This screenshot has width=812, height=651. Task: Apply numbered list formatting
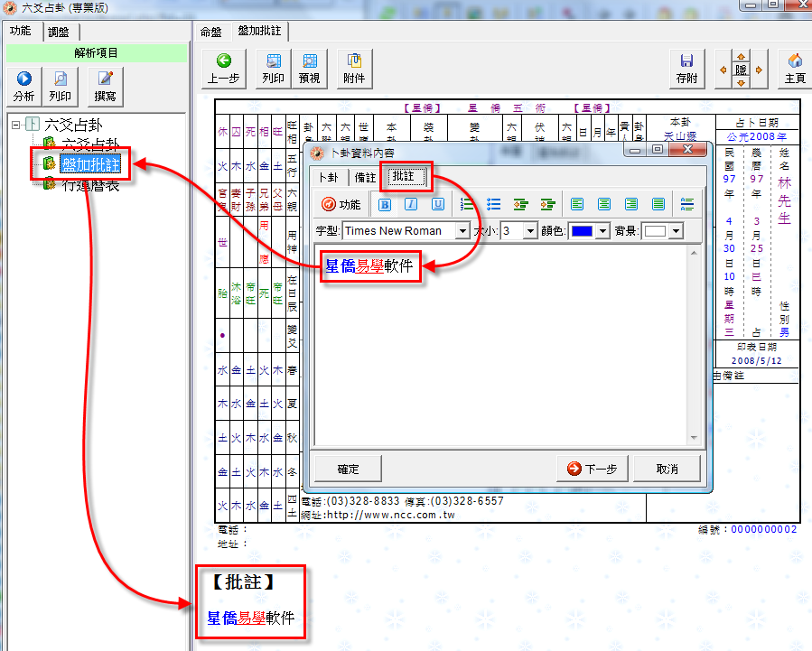(x=467, y=204)
